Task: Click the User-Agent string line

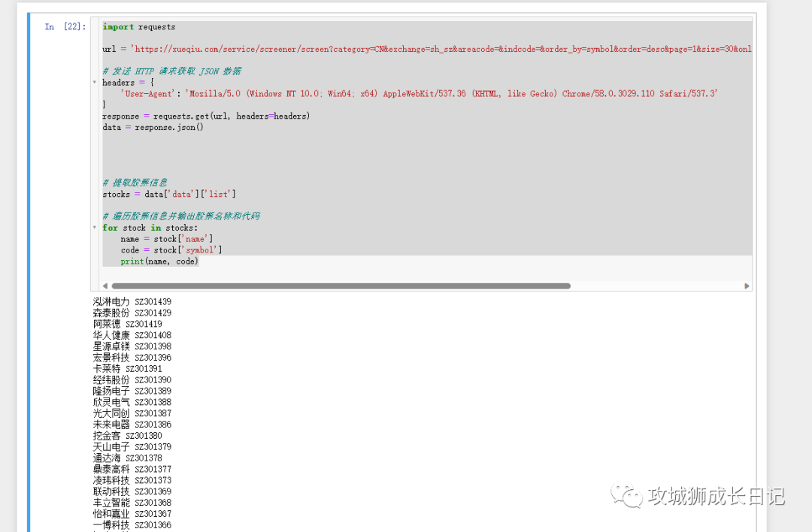Action: point(419,94)
